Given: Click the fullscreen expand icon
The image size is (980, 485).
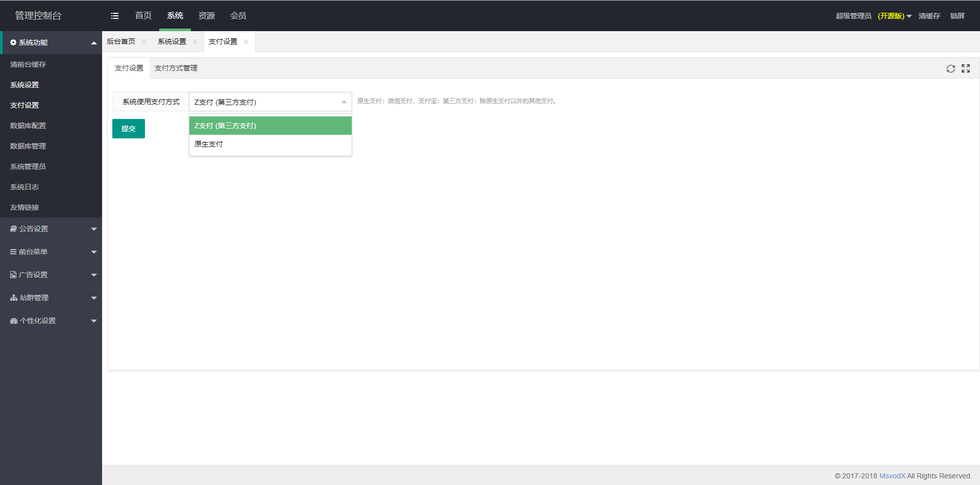Looking at the screenshot, I should click(x=966, y=68).
